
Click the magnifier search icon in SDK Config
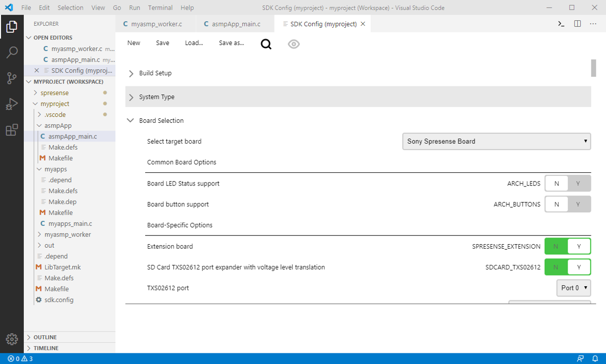coord(266,44)
